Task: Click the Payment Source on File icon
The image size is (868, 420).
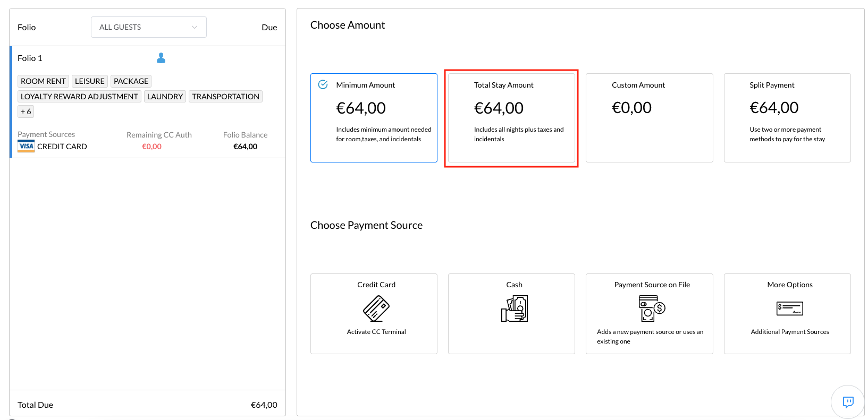Action: click(x=652, y=308)
